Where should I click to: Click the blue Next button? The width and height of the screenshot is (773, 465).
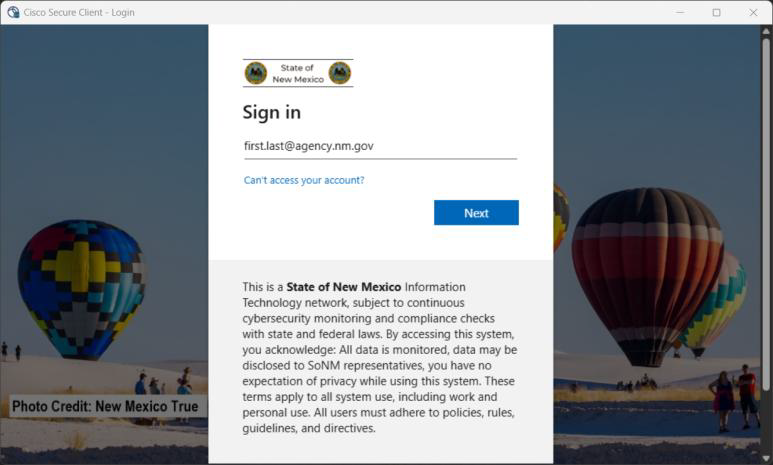[476, 213]
